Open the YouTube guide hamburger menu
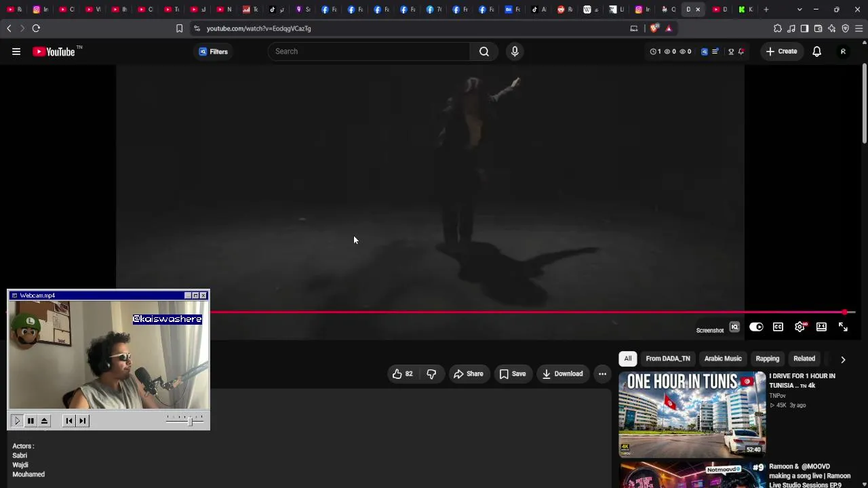The image size is (868, 488). 16,52
